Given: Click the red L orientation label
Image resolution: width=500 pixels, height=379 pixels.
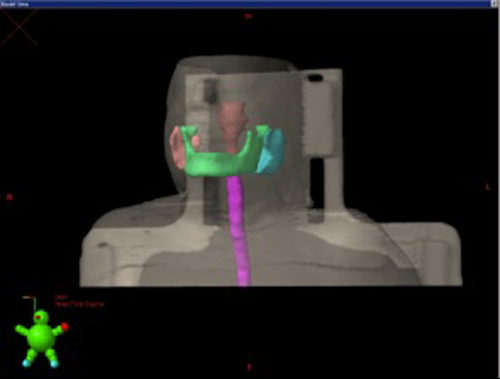Looking at the screenshot, I should point(488,187).
